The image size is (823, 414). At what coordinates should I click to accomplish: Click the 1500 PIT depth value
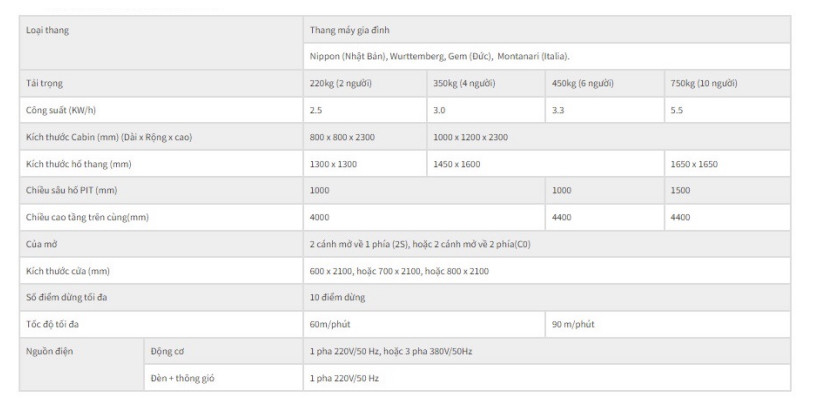coord(725,190)
